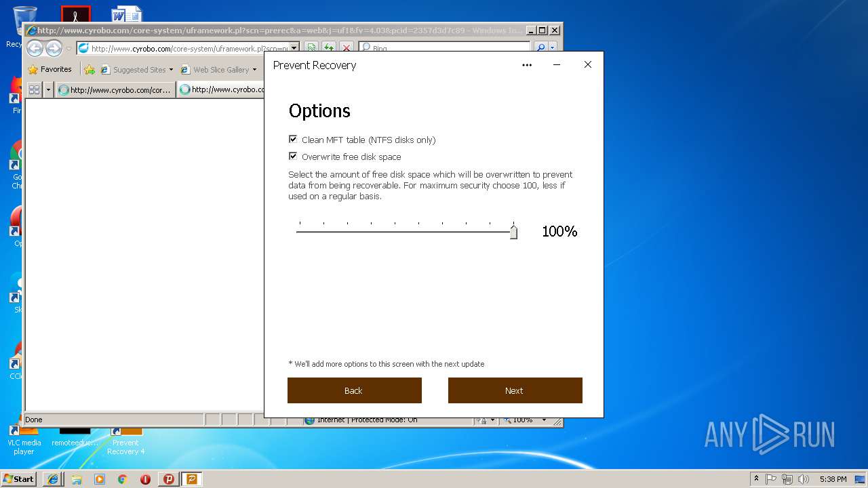Expand the Web Slice Gallery dropdown
This screenshot has height=488, width=868.
click(254, 69)
